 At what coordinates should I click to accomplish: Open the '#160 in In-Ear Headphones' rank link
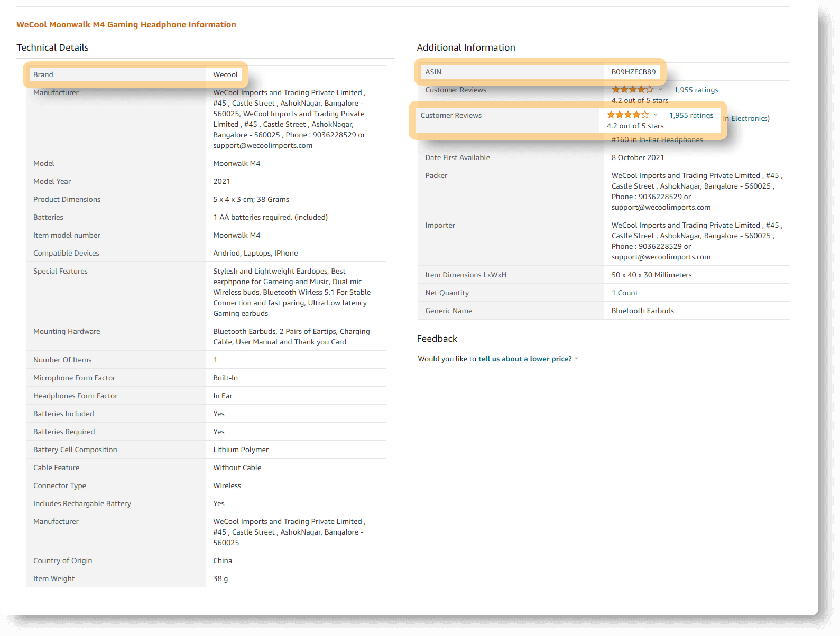[657, 139]
